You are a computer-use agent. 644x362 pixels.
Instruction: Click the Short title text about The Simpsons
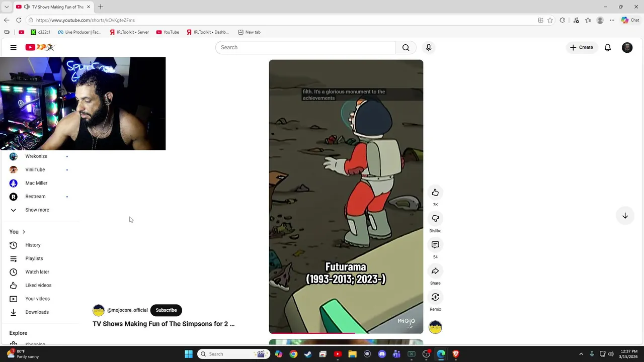pyautogui.click(x=164, y=324)
